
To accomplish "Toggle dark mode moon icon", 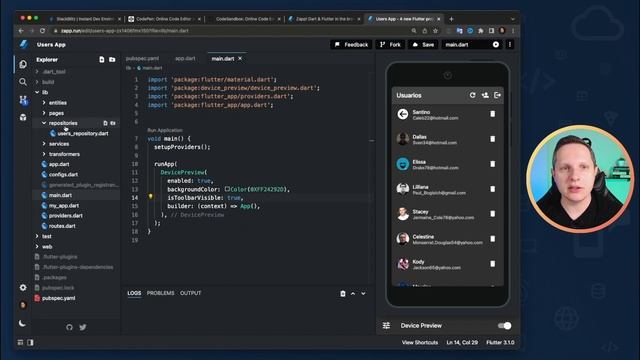I will coord(22,323).
